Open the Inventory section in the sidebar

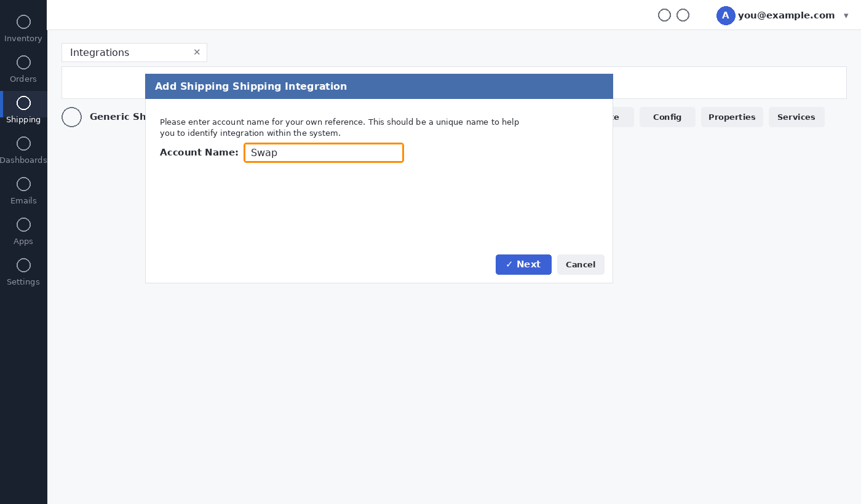pyautogui.click(x=23, y=30)
